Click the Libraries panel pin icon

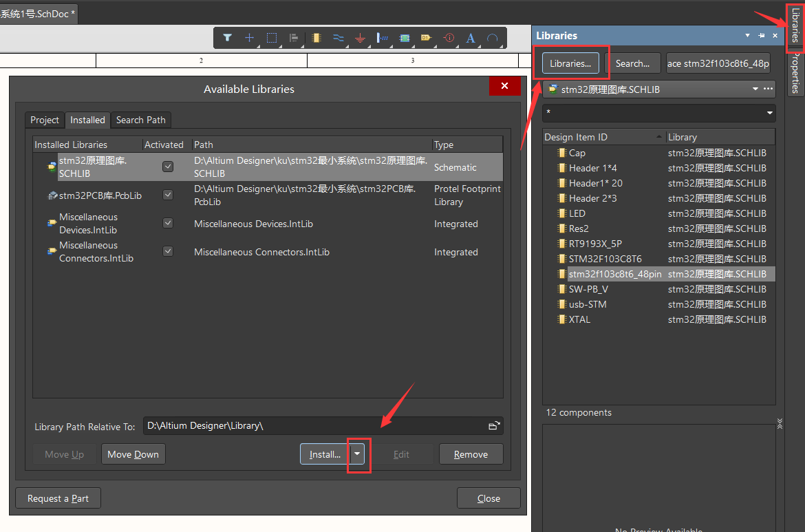tap(762, 35)
